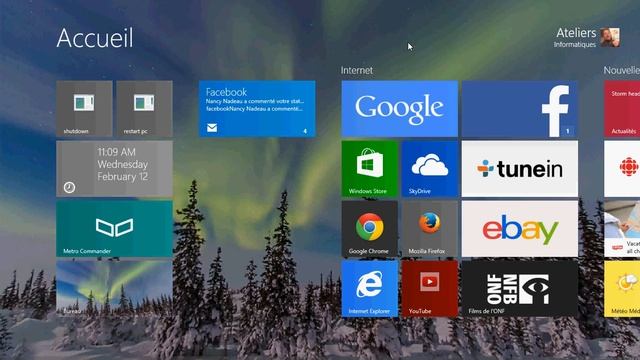640x360 pixels.
Task: Open Films de l'ONF tile
Action: [520, 289]
